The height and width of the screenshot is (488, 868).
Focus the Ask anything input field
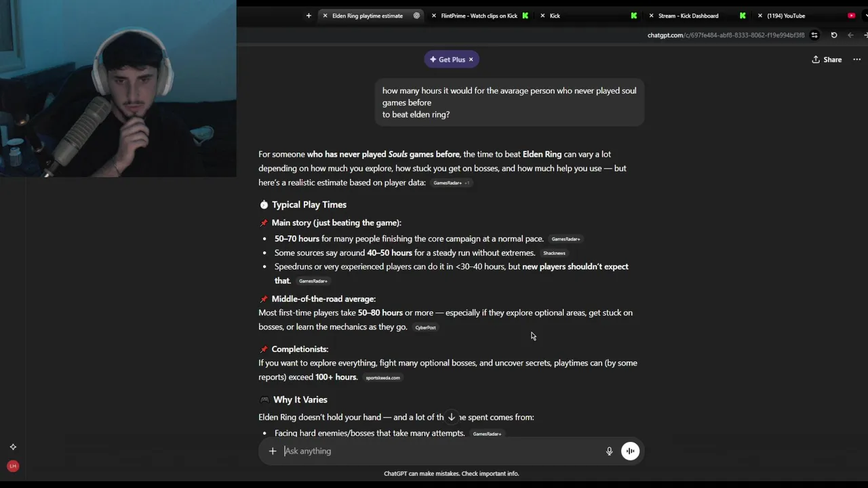point(441,451)
